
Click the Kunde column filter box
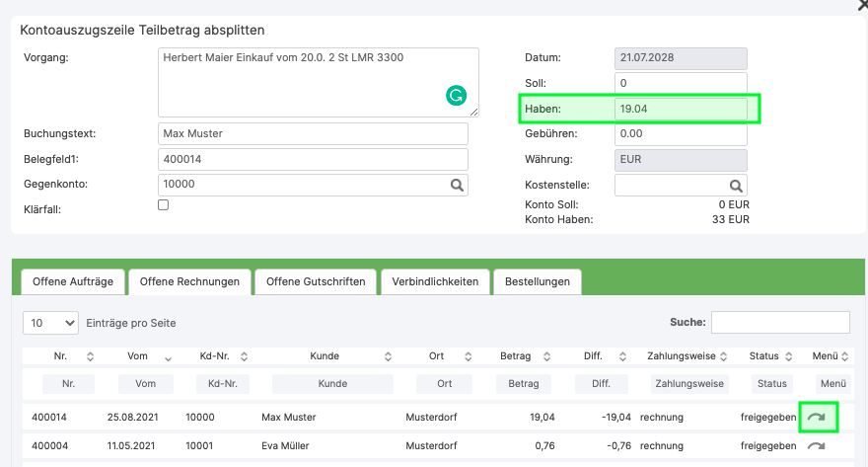point(331,384)
